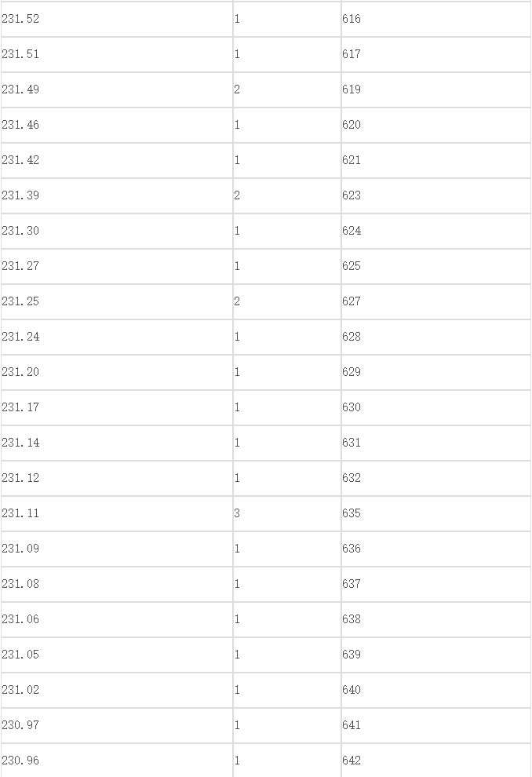Select the cell showing score 231.52

(x=117, y=19)
